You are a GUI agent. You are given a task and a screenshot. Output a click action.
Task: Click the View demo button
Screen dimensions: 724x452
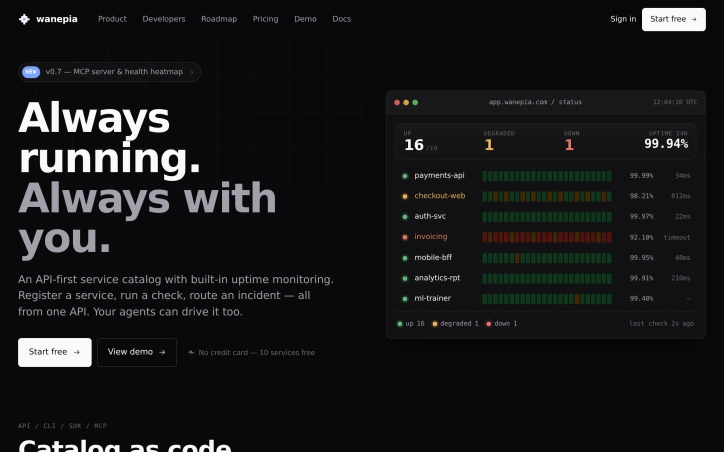click(137, 352)
